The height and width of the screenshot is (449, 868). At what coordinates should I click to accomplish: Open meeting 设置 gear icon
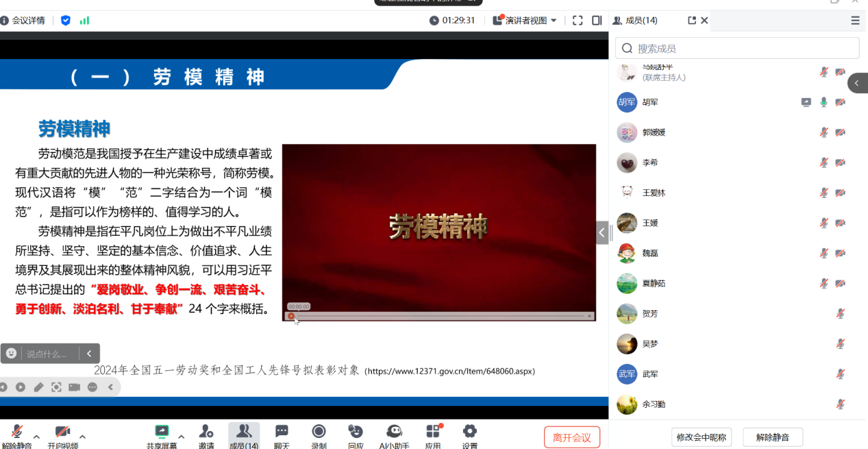click(469, 432)
